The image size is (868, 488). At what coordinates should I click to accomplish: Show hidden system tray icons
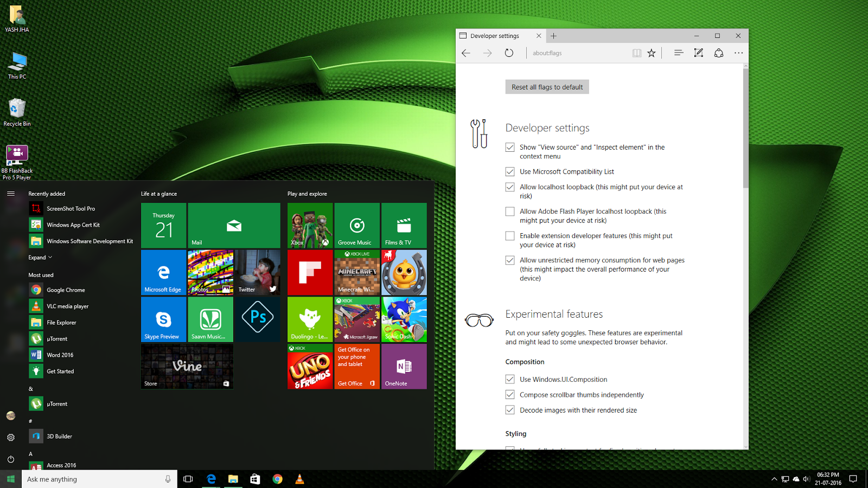point(774,479)
